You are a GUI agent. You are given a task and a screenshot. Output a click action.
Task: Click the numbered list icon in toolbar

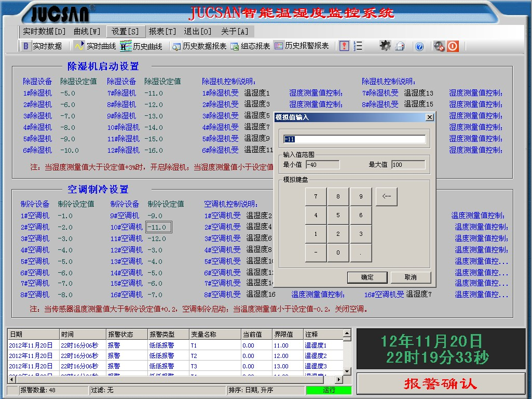(x=358, y=46)
